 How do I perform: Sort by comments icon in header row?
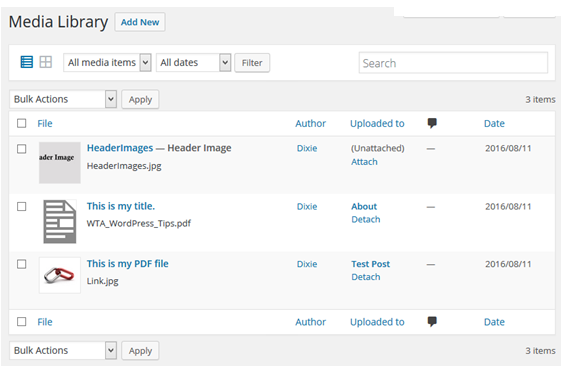pos(432,123)
